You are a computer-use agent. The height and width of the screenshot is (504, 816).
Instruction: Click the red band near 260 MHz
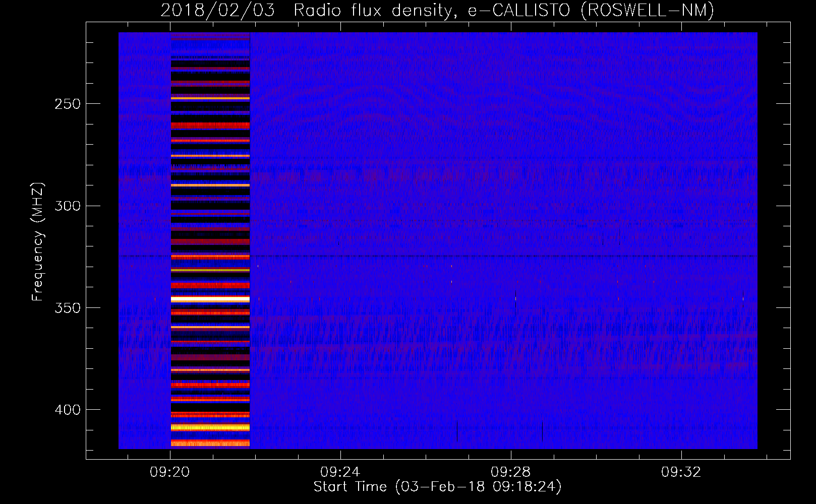tap(210, 125)
